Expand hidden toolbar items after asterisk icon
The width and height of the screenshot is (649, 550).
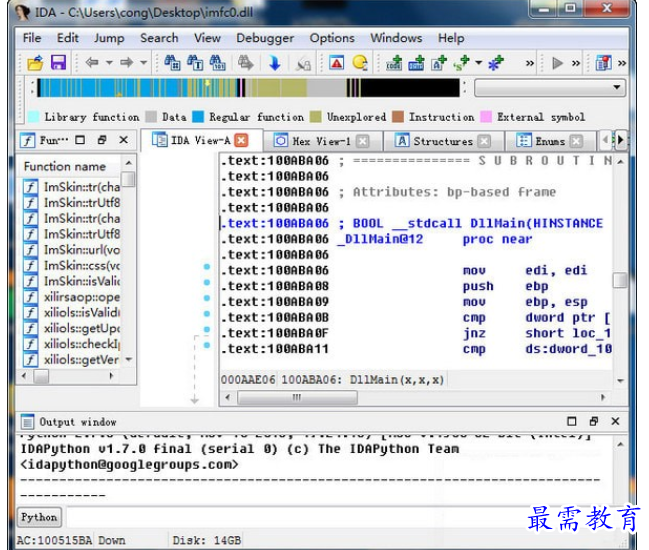click(529, 63)
